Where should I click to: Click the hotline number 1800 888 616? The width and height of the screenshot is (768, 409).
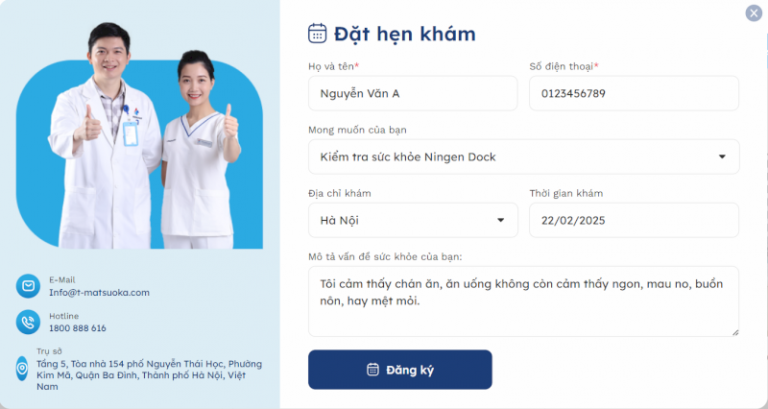point(77,328)
